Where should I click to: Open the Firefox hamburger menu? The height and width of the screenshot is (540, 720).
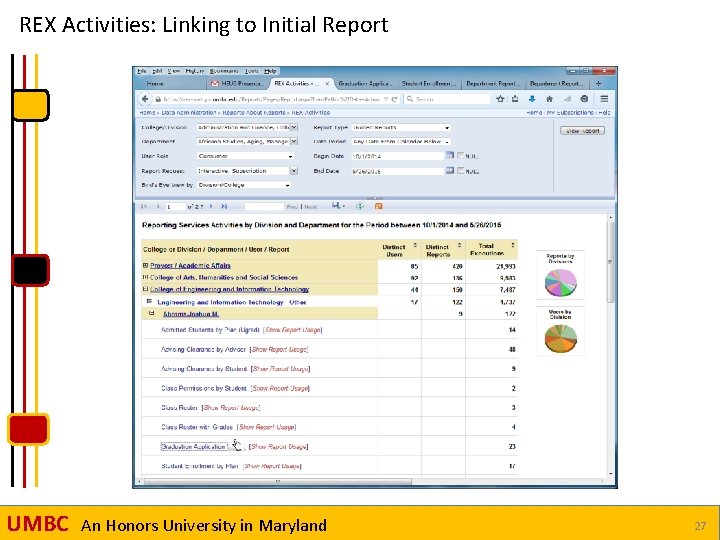tap(604, 99)
